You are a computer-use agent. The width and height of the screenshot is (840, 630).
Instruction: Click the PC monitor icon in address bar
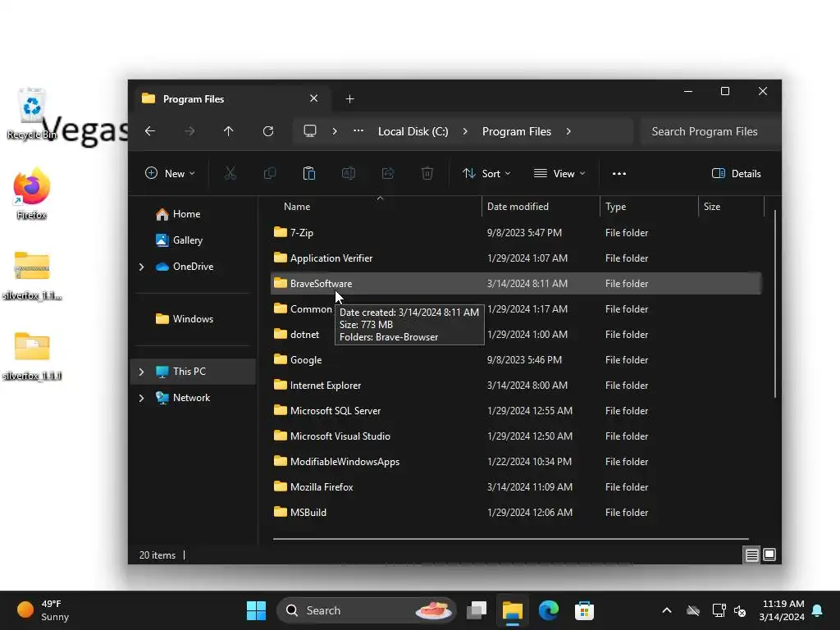(309, 131)
